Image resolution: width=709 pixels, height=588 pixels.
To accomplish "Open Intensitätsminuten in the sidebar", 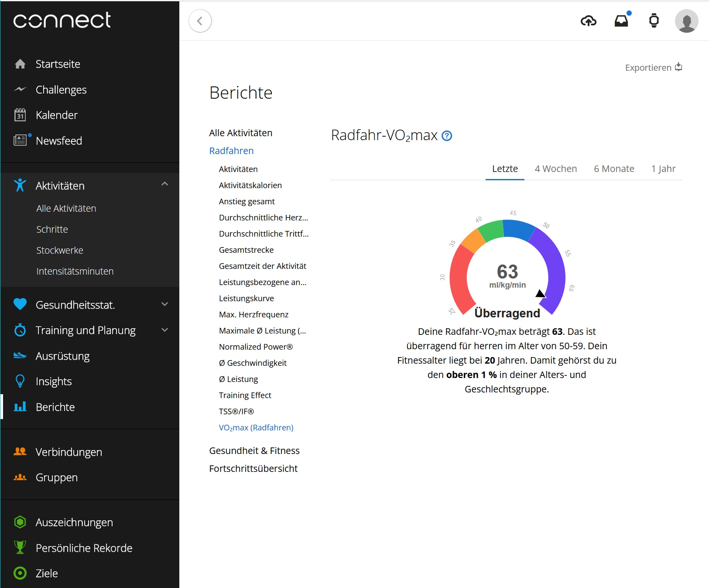I will click(x=75, y=271).
